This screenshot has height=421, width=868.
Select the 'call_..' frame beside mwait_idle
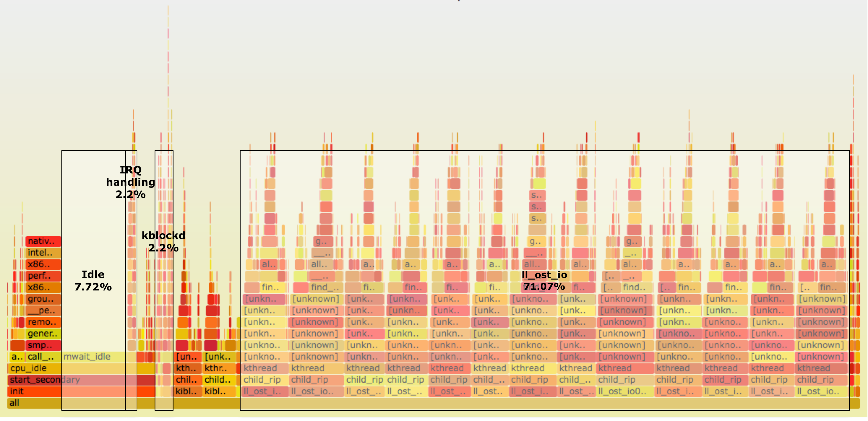point(43,357)
